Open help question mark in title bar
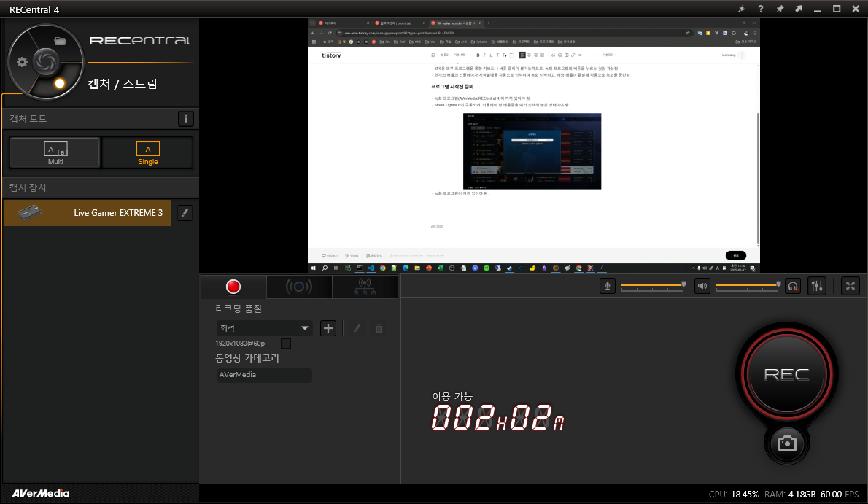Viewport: 868px width, 504px height. point(761,9)
